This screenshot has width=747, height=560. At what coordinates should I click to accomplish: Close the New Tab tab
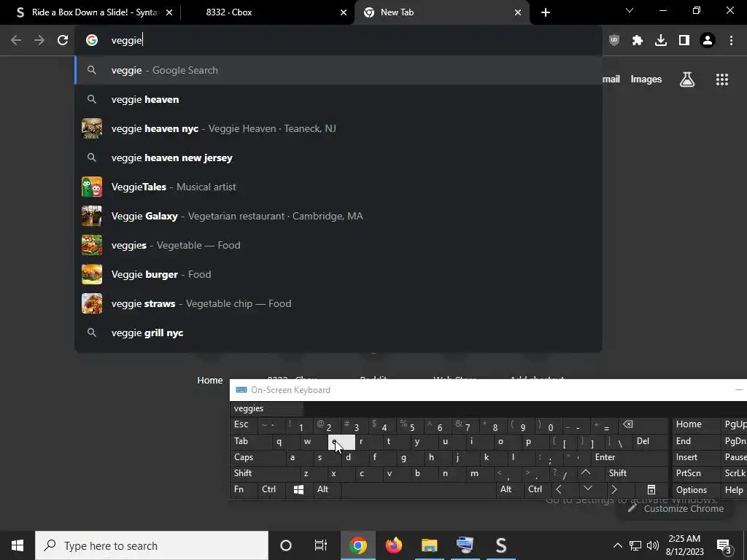point(518,12)
